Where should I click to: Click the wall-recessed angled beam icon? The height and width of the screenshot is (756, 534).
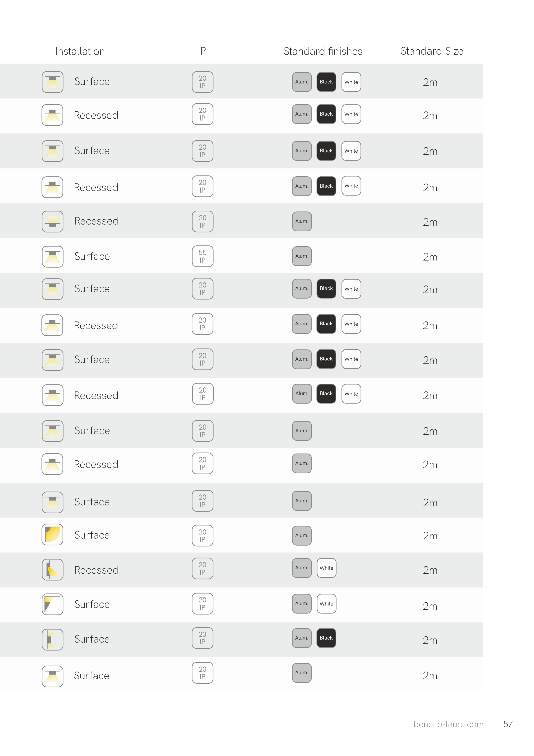(52, 569)
